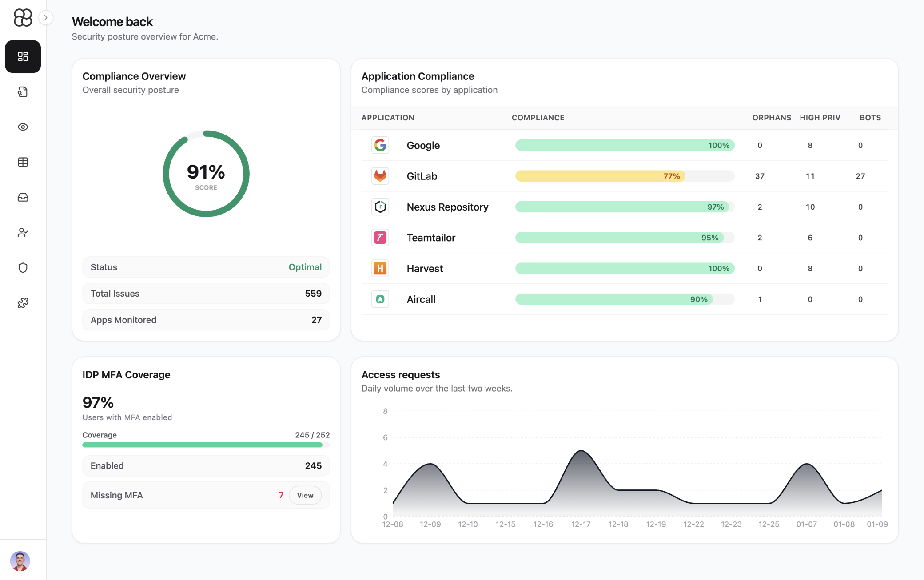Select the Nexus Repository row
924x580 pixels.
click(447, 207)
